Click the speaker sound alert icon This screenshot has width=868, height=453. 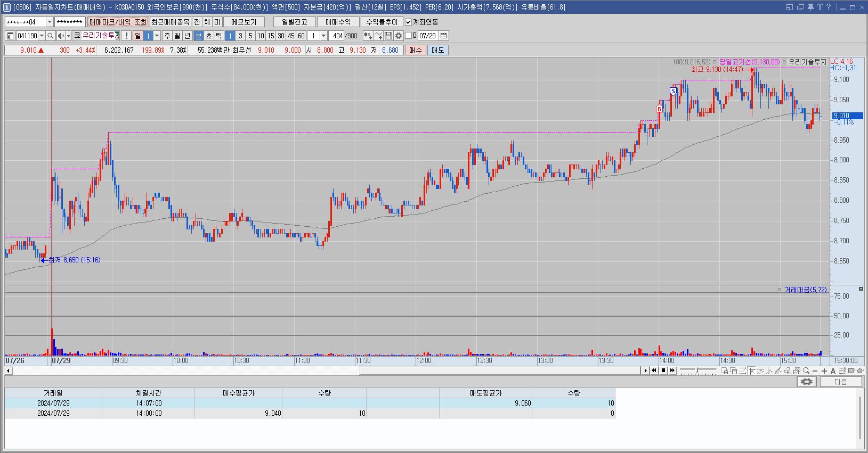61,36
